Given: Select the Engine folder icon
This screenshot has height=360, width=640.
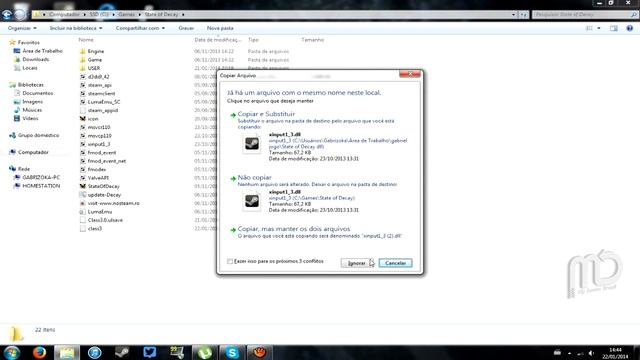Looking at the screenshot, I should (x=83, y=51).
